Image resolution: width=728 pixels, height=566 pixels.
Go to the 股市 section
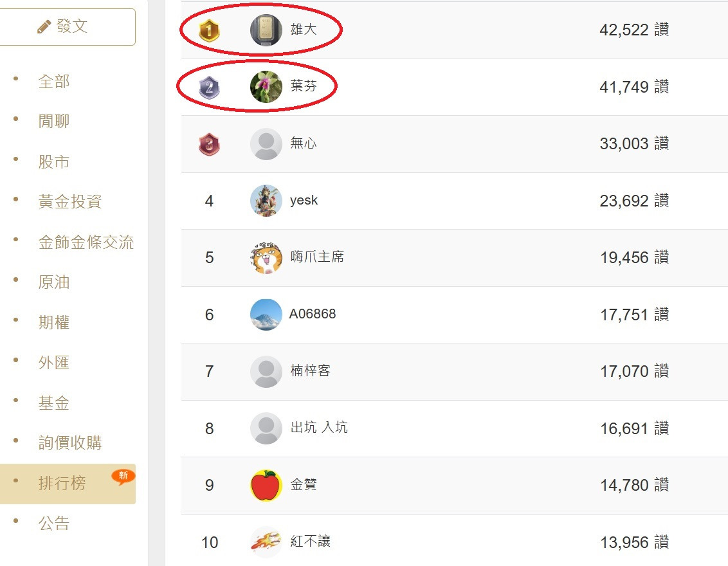coord(54,162)
